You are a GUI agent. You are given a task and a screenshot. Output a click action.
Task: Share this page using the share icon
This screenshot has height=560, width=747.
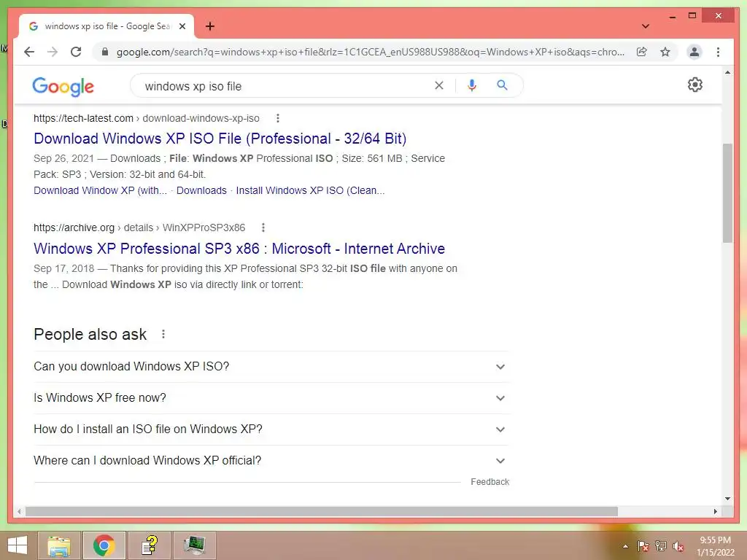(642, 52)
